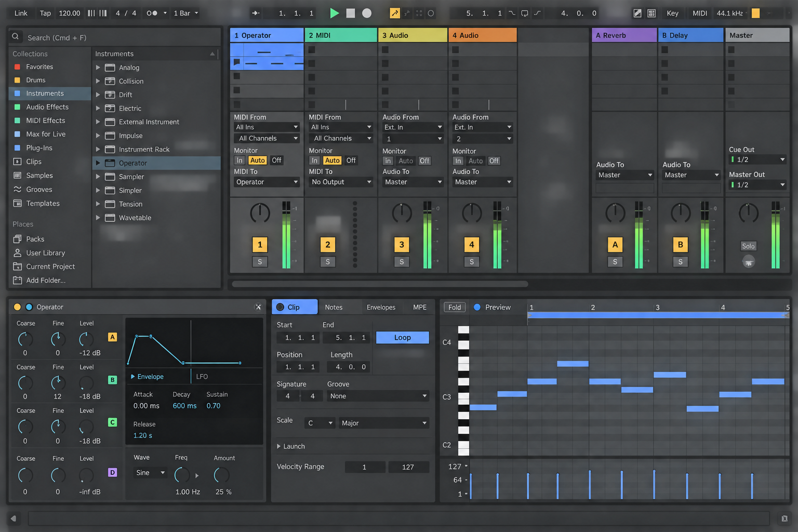This screenshot has height=532, width=798.
Task: Toggle the Operator device activator
Action: (17, 307)
